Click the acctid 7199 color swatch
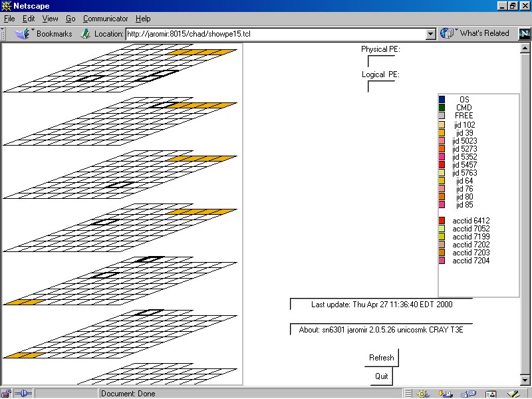 click(442, 237)
